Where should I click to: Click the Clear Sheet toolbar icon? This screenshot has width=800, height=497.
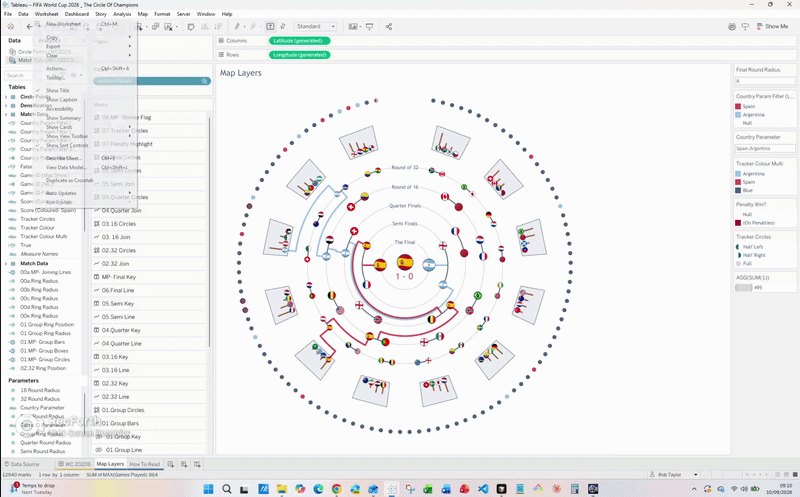pyautogui.click(x=168, y=27)
